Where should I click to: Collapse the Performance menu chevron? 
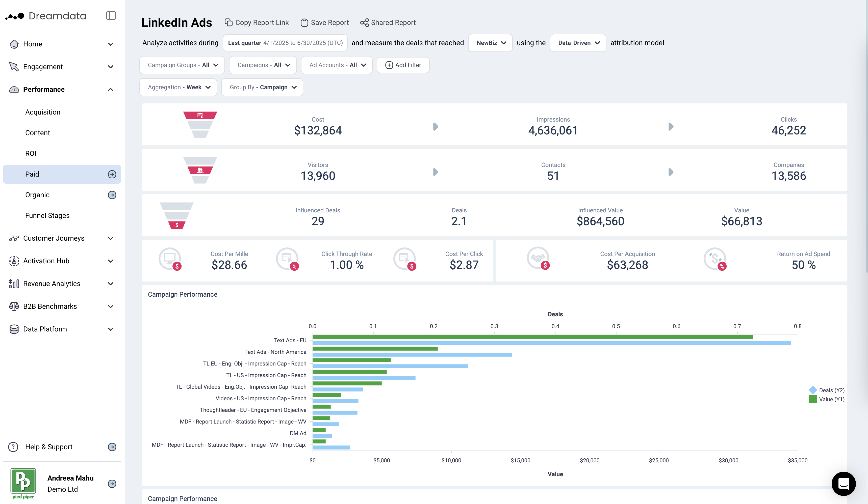tap(111, 90)
